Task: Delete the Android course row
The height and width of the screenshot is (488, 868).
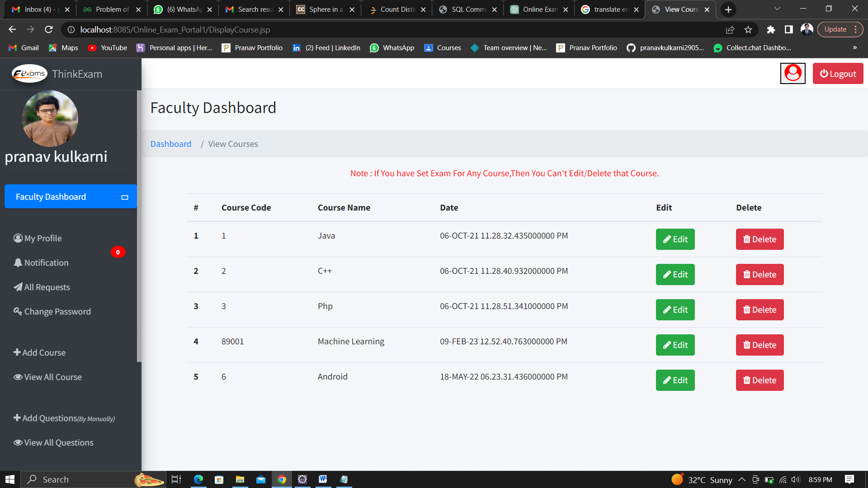Action: point(759,380)
